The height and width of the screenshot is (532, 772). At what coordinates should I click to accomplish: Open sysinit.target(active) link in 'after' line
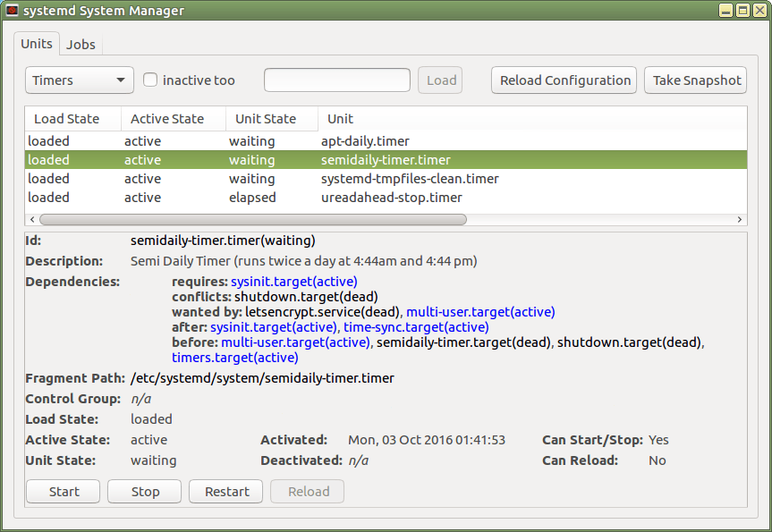[x=274, y=327]
